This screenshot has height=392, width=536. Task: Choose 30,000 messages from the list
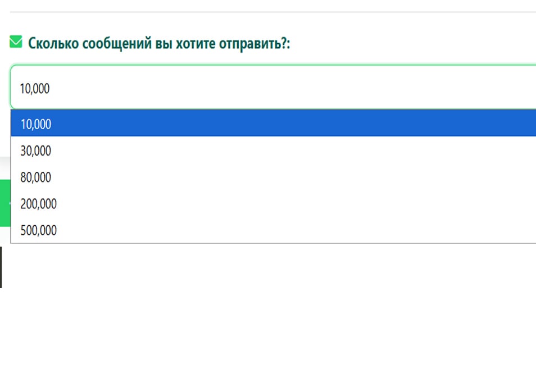pos(274,150)
